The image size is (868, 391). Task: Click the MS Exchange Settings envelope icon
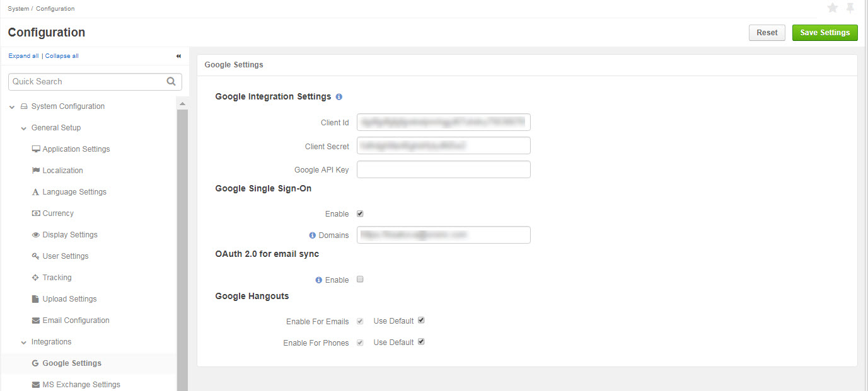tap(36, 385)
